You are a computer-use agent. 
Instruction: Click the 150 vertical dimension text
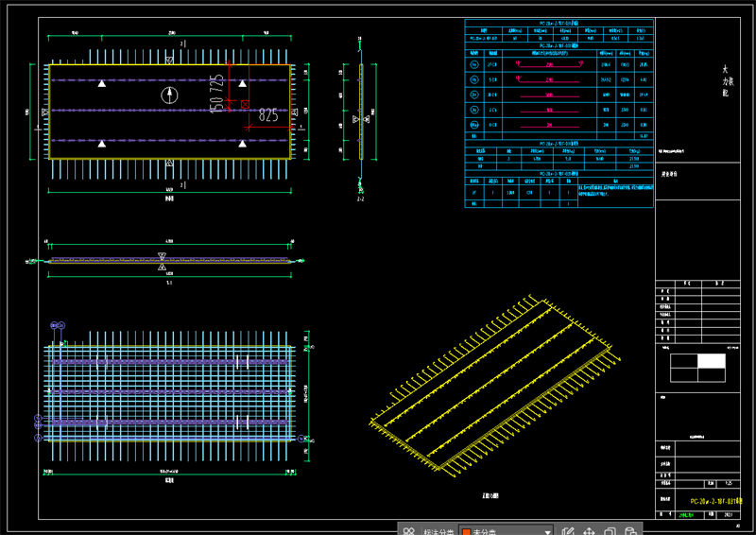click(217, 104)
